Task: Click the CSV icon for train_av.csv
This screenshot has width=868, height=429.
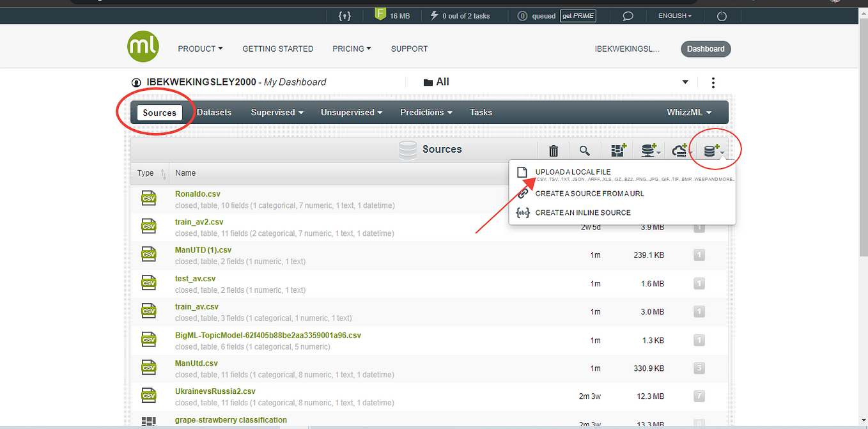Action: point(148,311)
